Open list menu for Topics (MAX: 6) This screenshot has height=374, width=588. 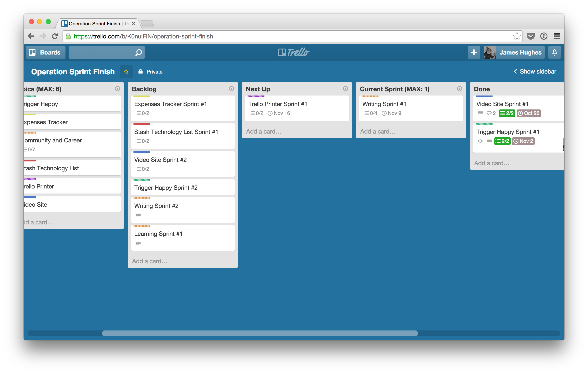coord(117,89)
